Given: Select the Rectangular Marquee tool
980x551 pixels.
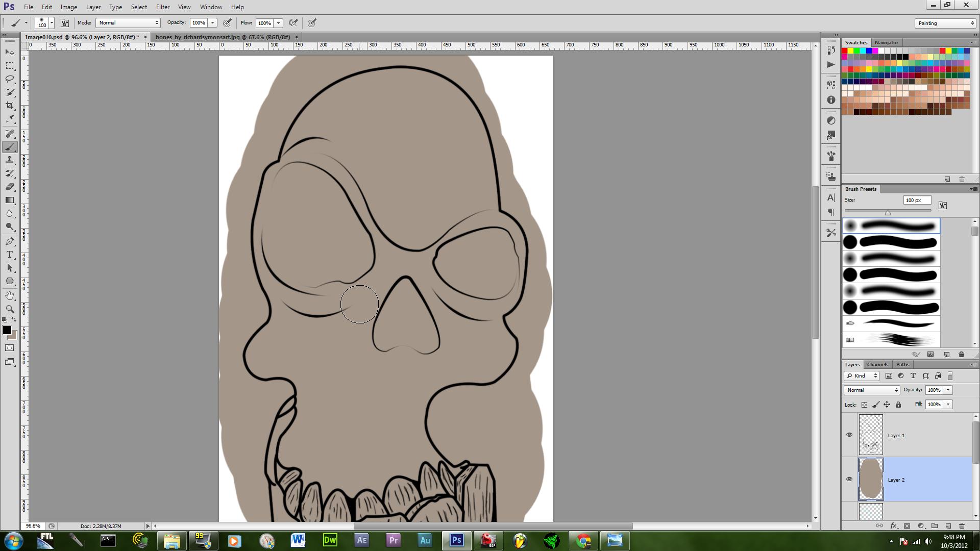Looking at the screenshot, I should (10, 66).
